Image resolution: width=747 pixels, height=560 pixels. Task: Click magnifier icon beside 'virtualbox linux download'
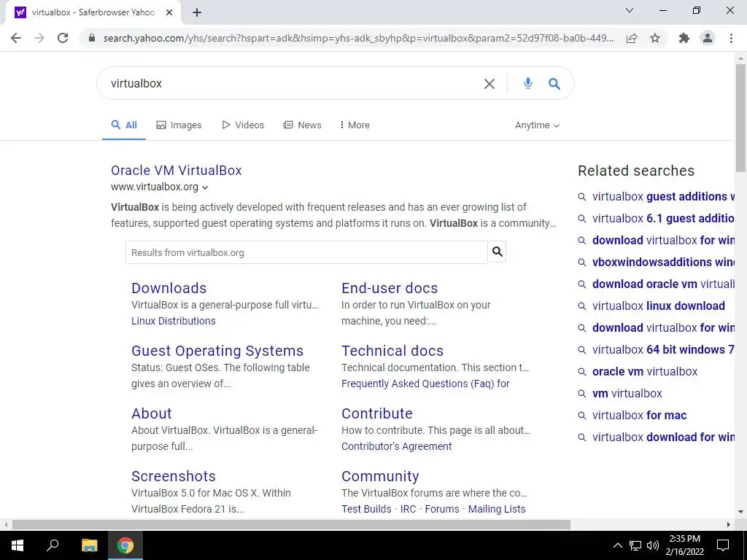pos(581,306)
